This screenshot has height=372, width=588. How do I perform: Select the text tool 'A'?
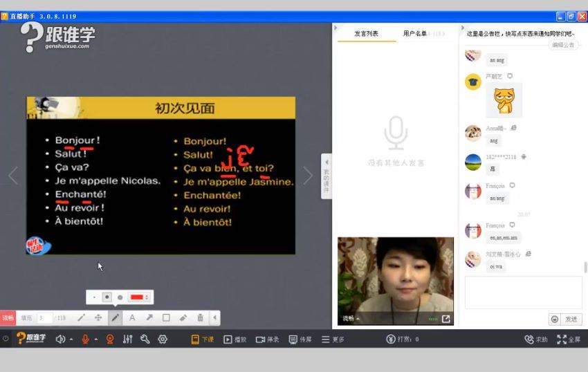pyautogui.click(x=132, y=318)
